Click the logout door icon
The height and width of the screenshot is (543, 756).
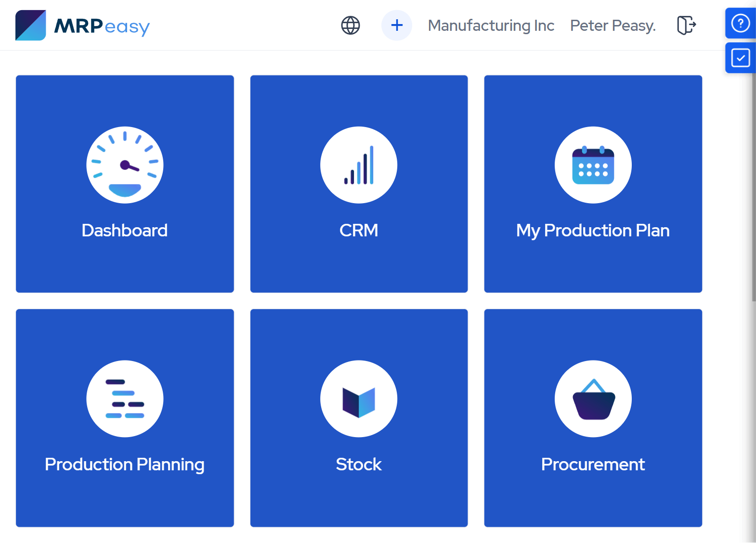[685, 25]
